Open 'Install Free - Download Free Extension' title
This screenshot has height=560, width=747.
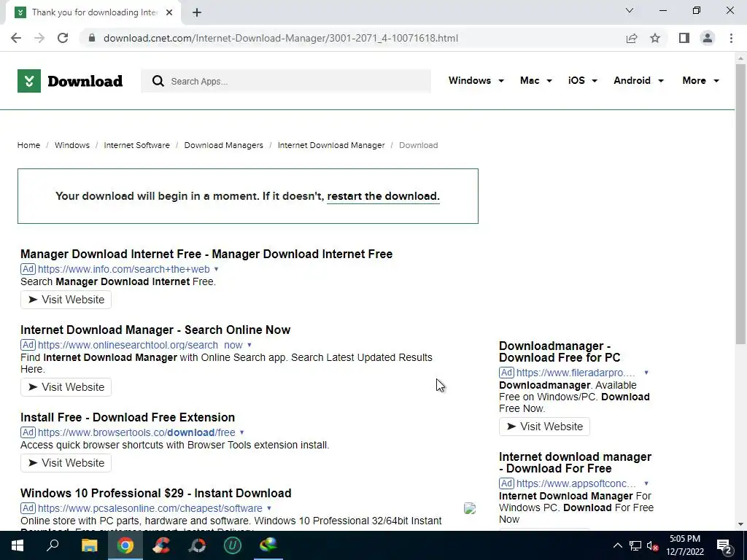[x=128, y=417]
